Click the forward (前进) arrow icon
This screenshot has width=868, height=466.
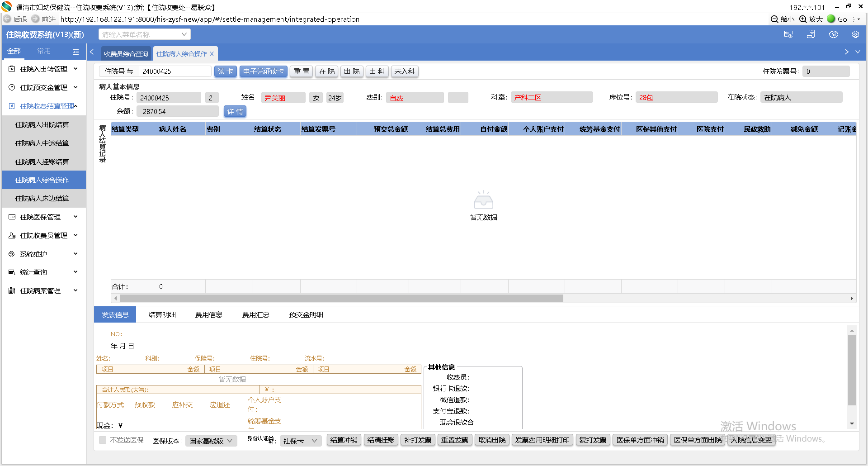point(35,19)
